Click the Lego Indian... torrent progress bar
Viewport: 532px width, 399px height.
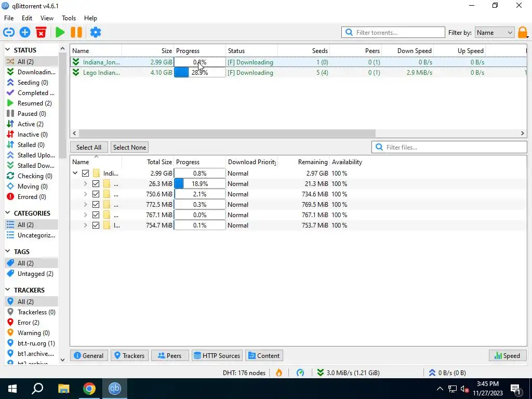click(200, 73)
